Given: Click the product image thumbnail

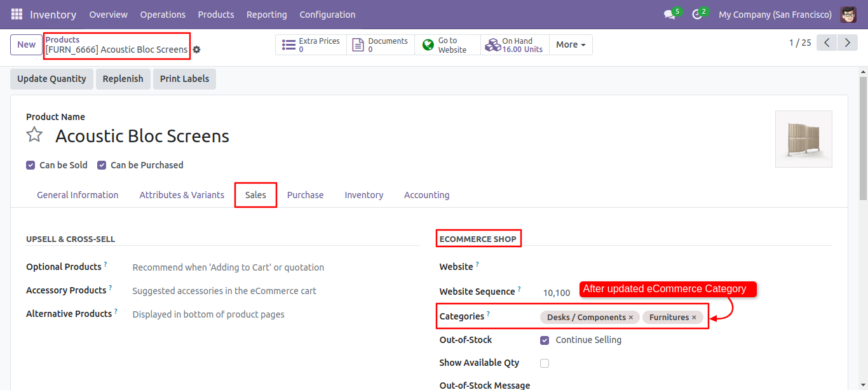Looking at the screenshot, I should click(803, 139).
